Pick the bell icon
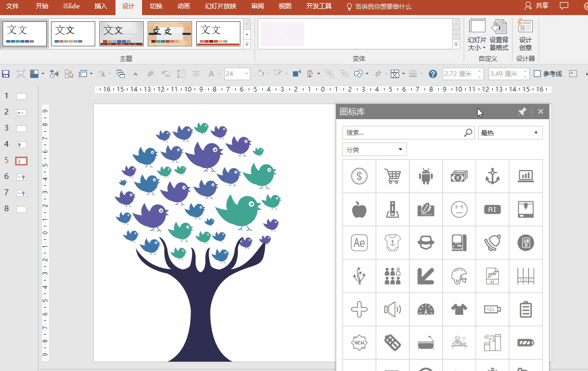 coord(492,242)
